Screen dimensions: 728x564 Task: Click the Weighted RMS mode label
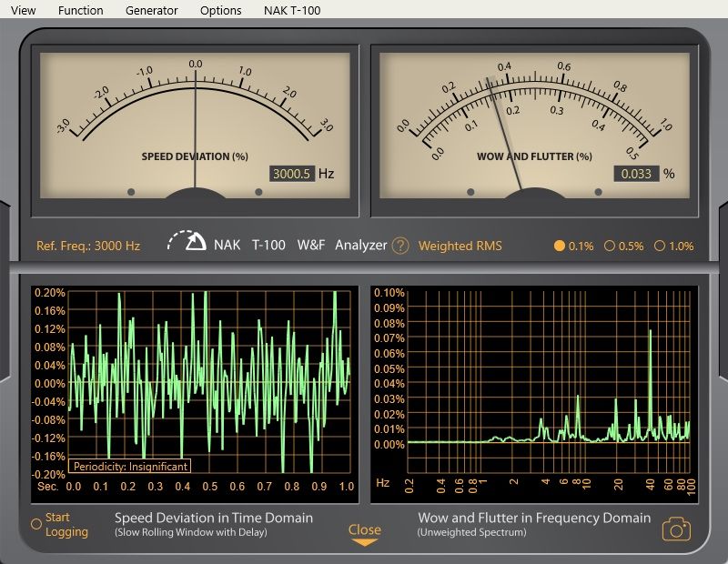tap(460, 246)
